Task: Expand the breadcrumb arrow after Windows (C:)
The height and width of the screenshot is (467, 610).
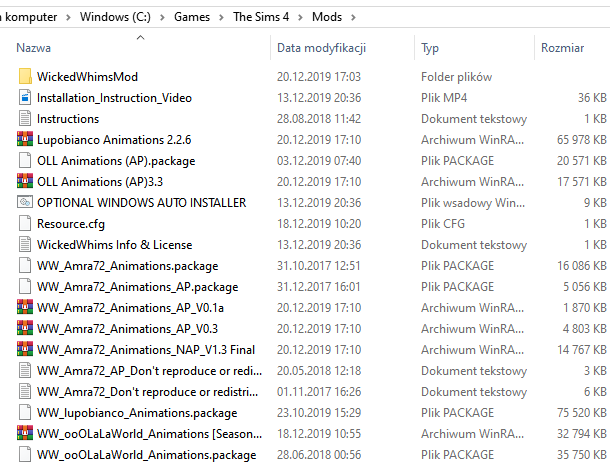Action: pos(162,17)
